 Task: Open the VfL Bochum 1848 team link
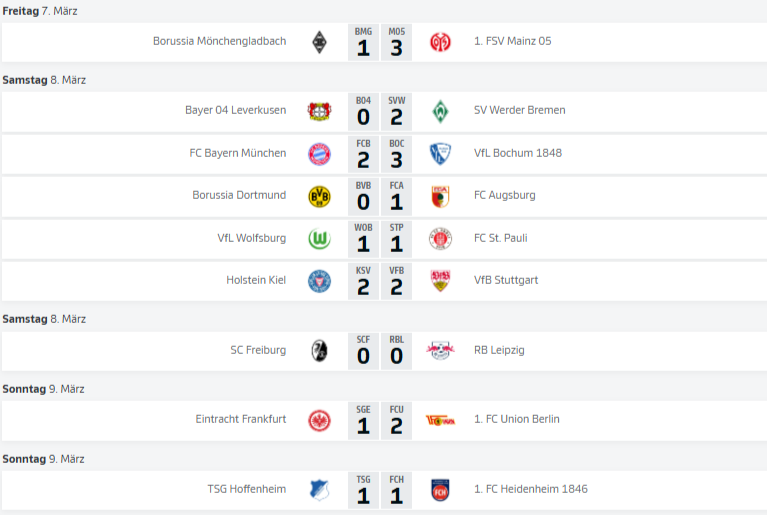point(517,154)
